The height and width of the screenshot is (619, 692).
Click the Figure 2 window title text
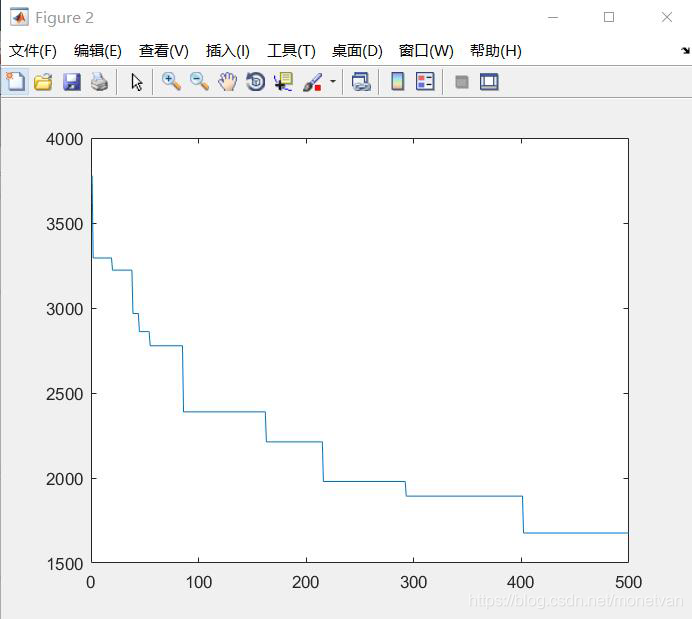coord(64,18)
